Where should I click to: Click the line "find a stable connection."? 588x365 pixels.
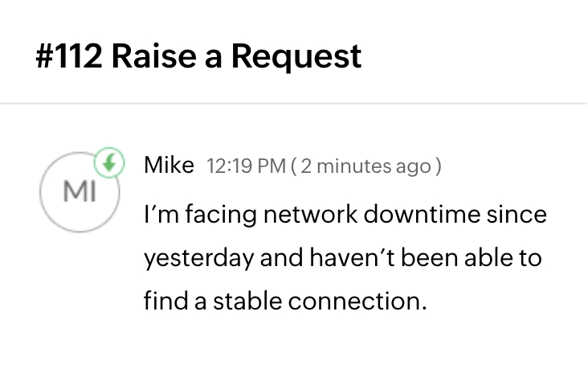pyautogui.click(x=284, y=301)
